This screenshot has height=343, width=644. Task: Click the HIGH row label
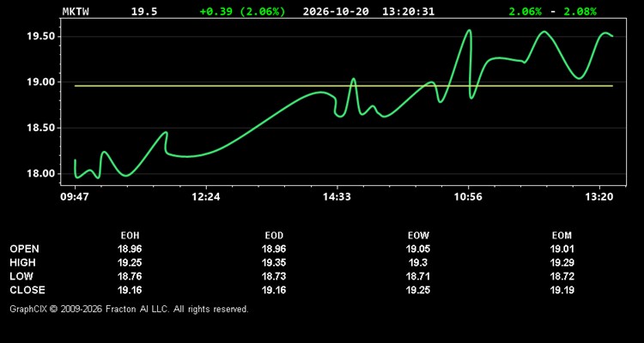(x=22, y=262)
